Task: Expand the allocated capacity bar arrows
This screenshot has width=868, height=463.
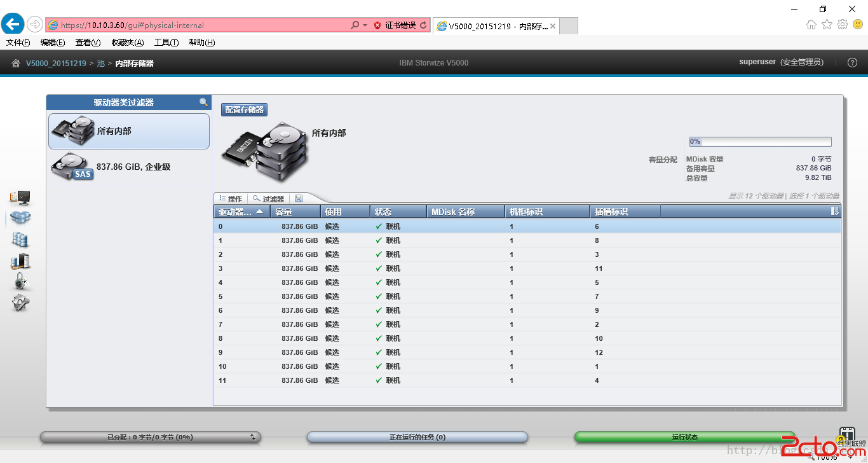Action: pyautogui.click(x=253, y=438)
